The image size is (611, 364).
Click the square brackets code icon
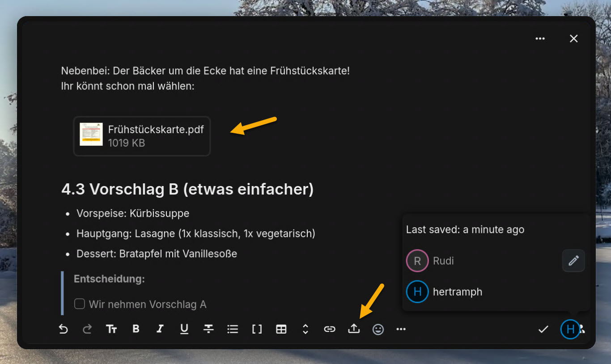[x=257, y=330]
